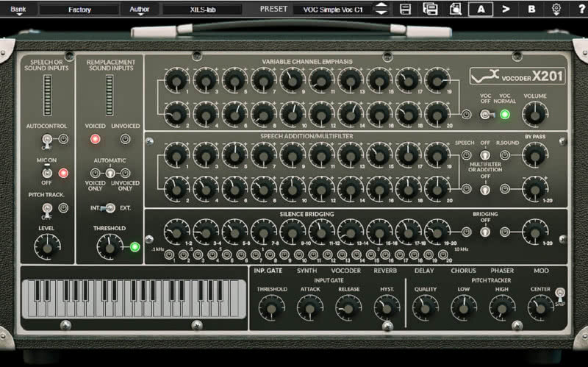Open the CHORUS tab
This screenshot has width=588, height=367.
pos(464,271)
